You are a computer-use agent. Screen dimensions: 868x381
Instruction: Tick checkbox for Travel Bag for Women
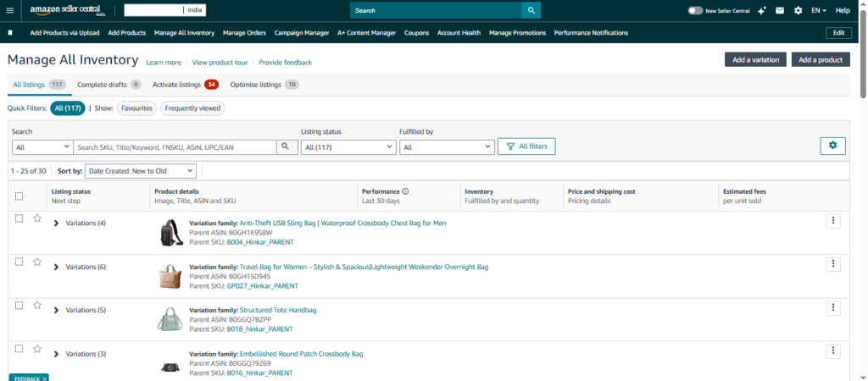19,262
